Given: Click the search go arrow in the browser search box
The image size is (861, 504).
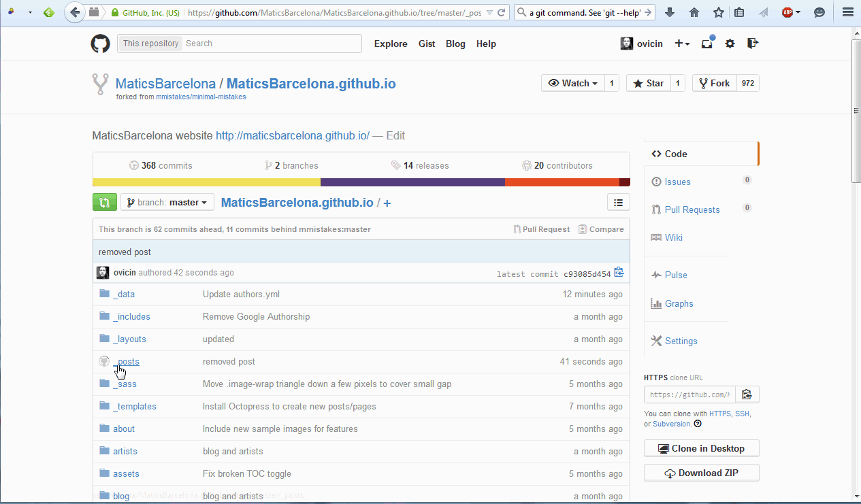Looking at the screenshot, I should (648, 12).
